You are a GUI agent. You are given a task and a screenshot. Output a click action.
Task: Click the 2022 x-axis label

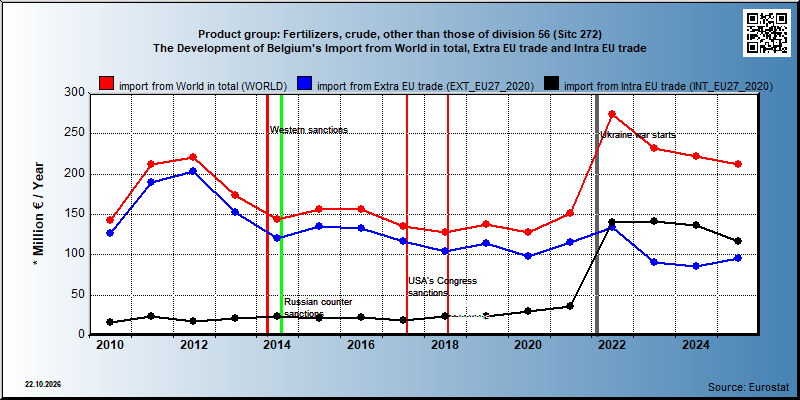(612, 345)
